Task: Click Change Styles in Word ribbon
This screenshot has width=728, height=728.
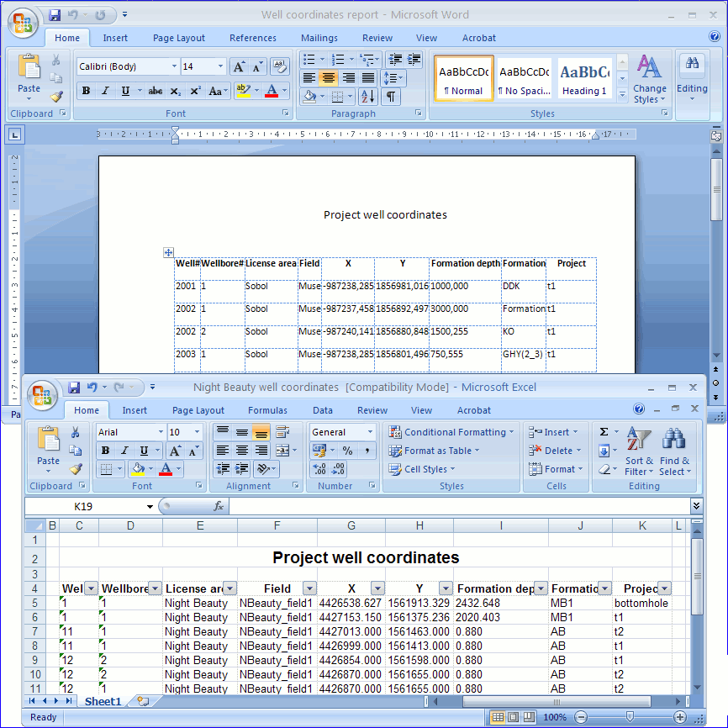Action: tap(649, 79)
